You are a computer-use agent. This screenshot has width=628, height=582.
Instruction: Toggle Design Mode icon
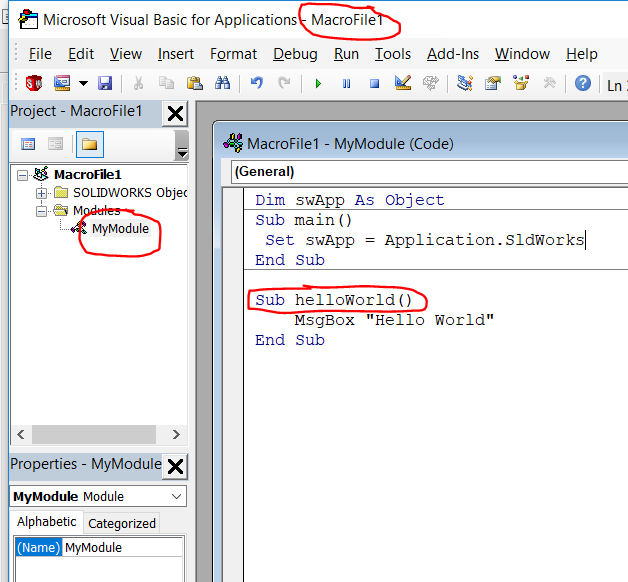(x=403, y=83)
